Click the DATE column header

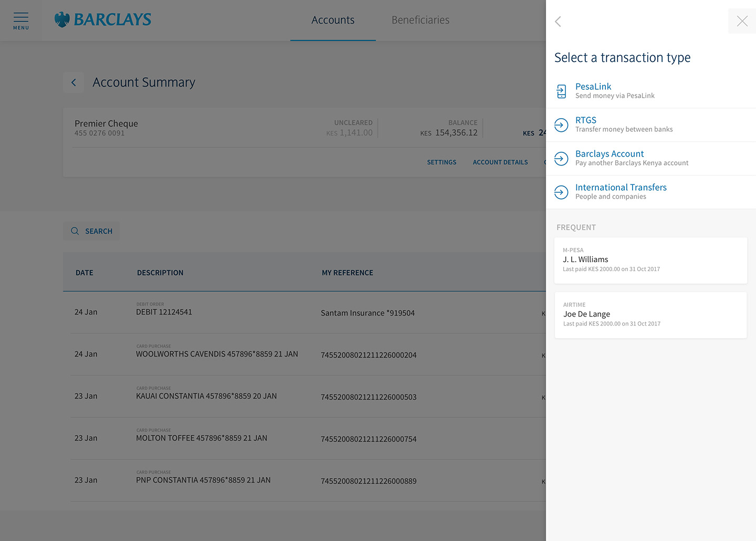(85, 273)
